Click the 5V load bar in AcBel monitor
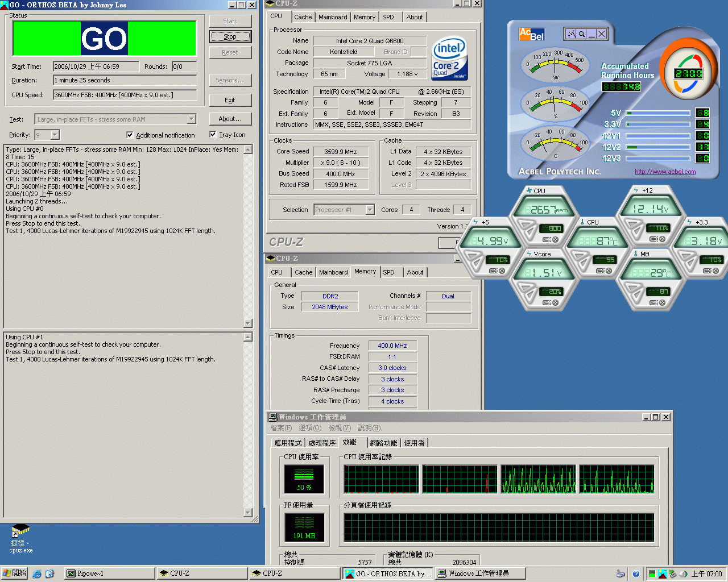728x582 pixels. click(x=658, y=113)
